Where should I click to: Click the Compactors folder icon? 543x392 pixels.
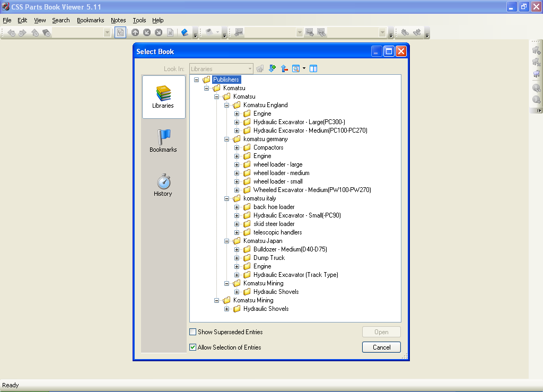[247, 147]
